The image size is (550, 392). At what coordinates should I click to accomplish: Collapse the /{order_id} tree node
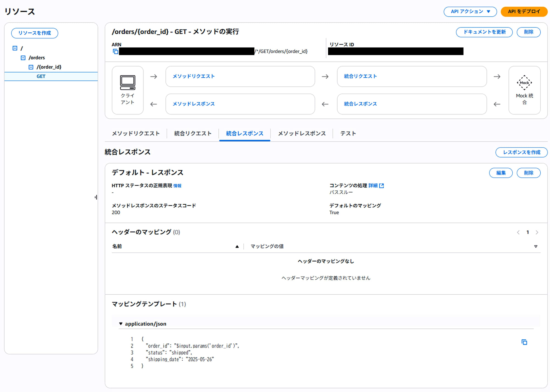tap(31, 67)
